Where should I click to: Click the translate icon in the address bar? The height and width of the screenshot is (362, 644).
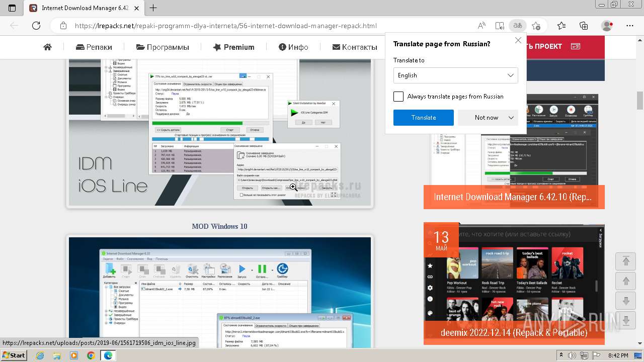[517, 26]
